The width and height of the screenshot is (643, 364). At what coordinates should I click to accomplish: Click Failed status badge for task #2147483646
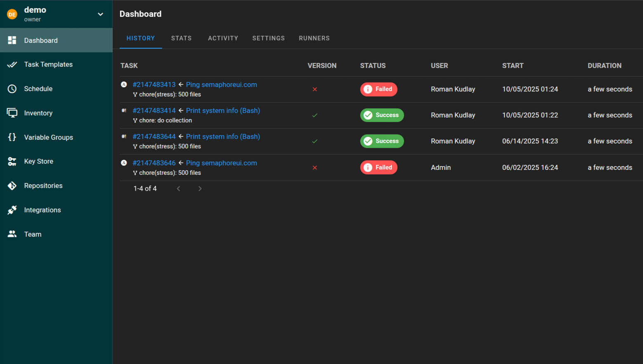pos(378,167)
